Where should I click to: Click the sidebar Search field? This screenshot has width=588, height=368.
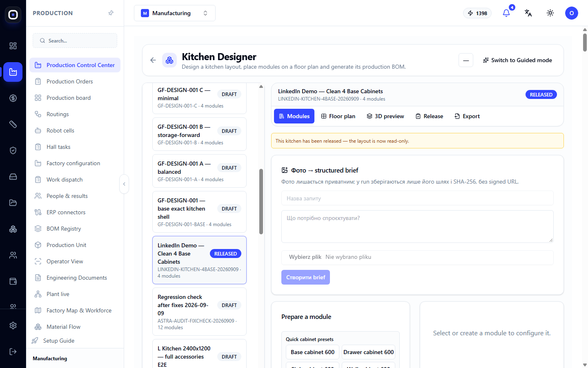click(x=75, y=40)
